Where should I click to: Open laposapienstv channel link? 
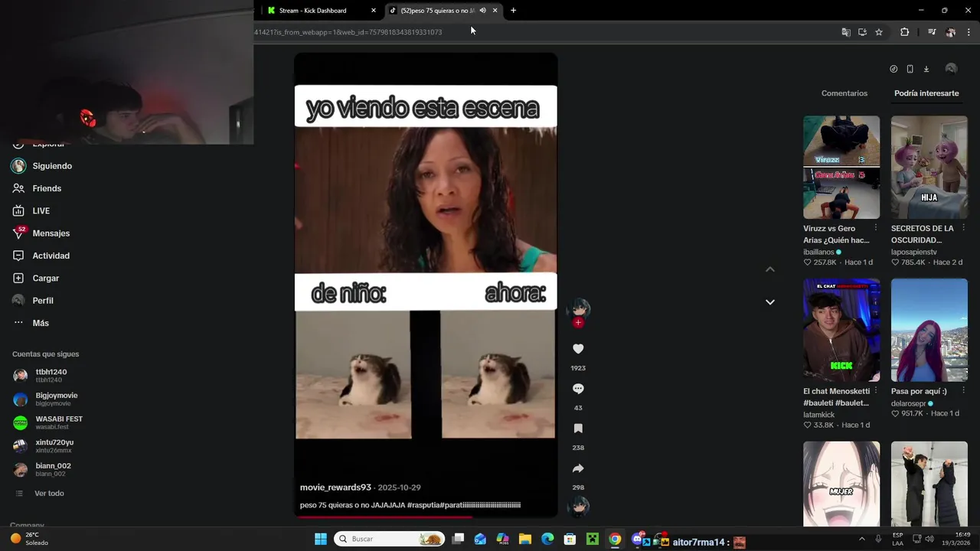pyautogui.click(x=913, y=252)
